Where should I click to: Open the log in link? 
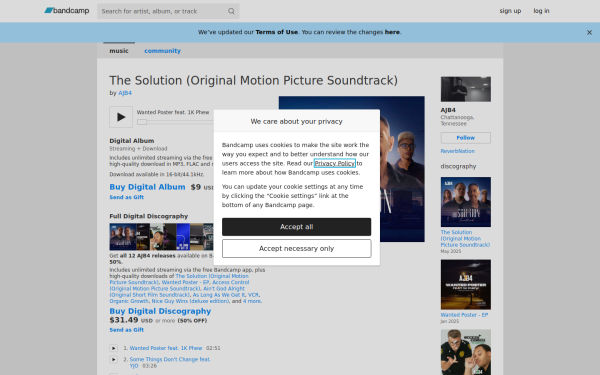click(541, 11)
